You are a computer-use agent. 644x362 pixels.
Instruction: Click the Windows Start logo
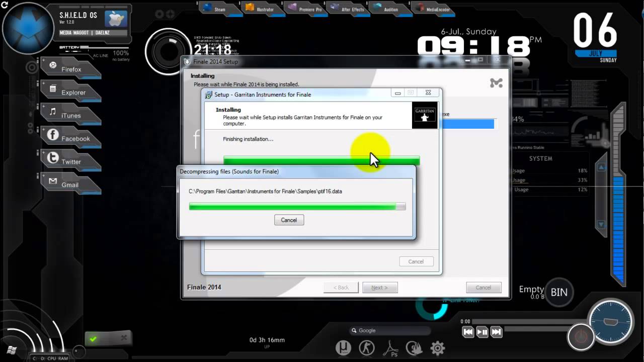point(12,349)
